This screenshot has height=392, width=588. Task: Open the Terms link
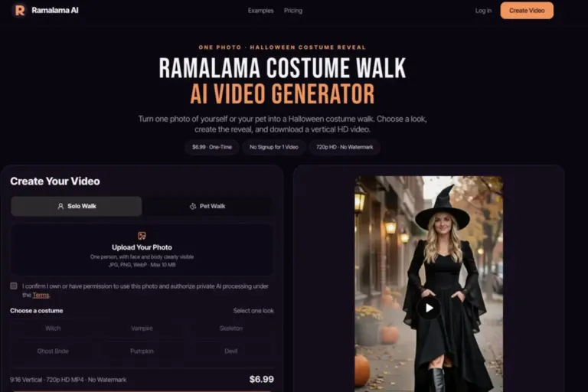41,296
